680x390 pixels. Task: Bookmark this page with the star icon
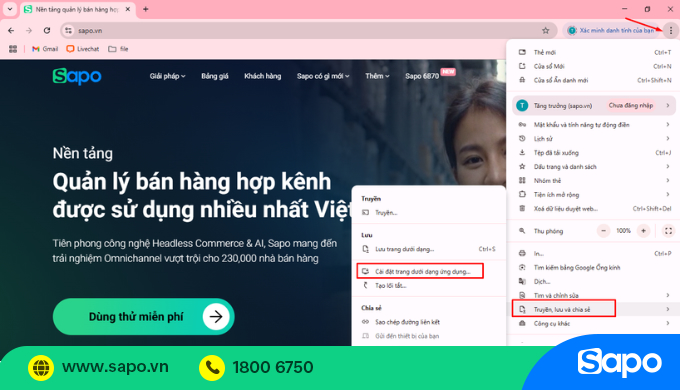pos(546,30)
